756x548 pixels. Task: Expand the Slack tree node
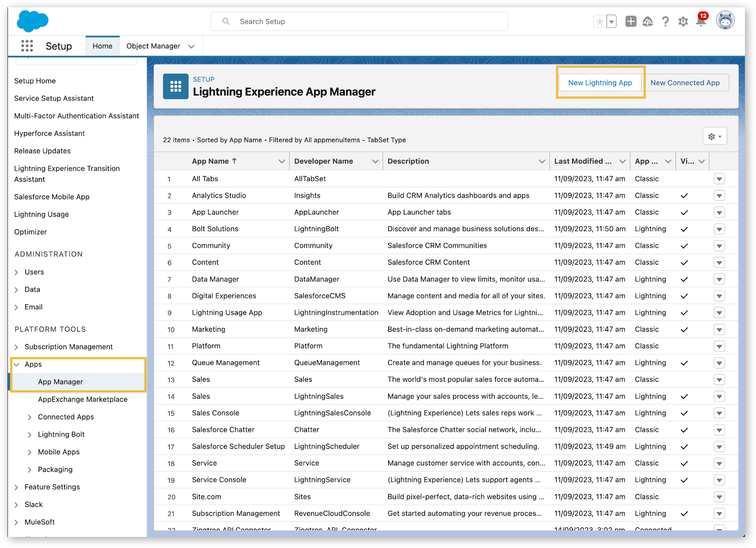[x=17, y=505]
